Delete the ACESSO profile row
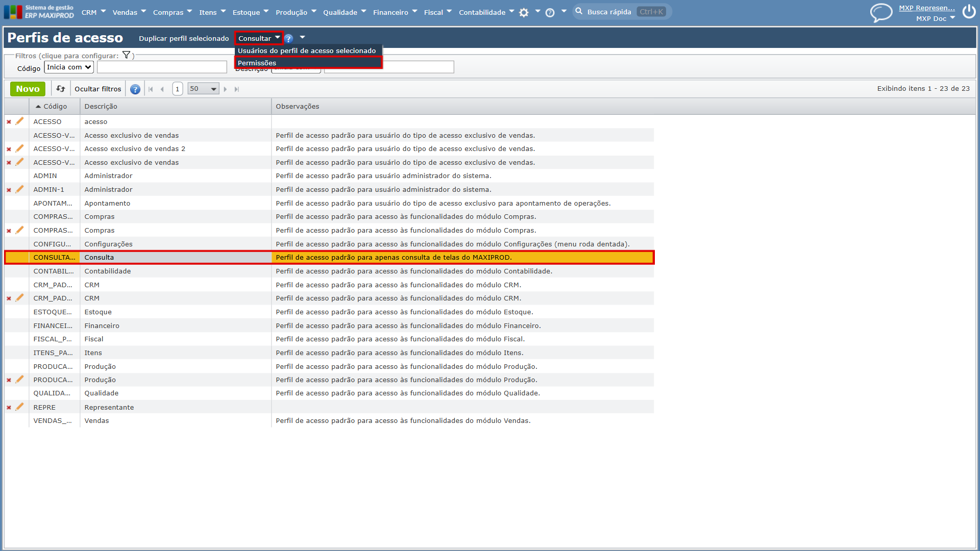The image size is (980, 551). [x=9, y=122]
